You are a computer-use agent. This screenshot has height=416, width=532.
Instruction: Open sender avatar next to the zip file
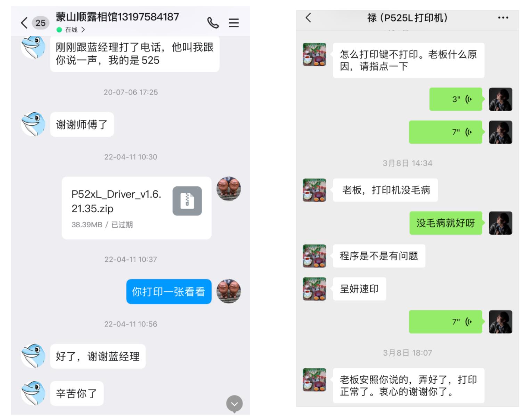click(229, 189)
